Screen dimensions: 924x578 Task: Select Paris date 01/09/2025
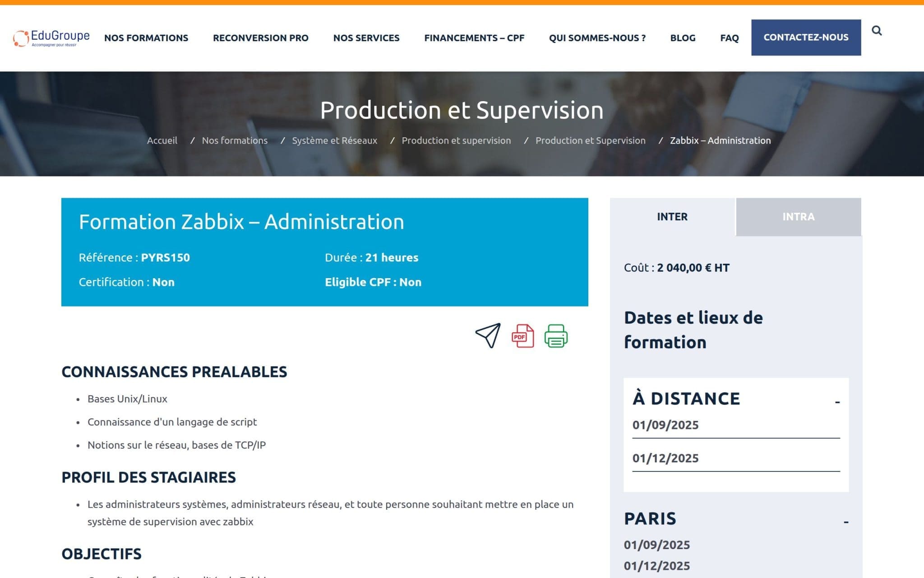656,545
